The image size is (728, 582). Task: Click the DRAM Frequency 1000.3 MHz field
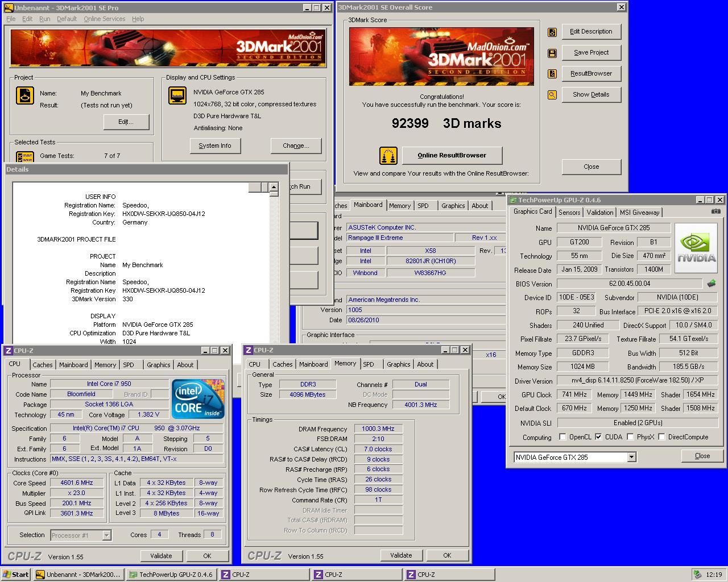pyautogui.click(x=378, y=429)
